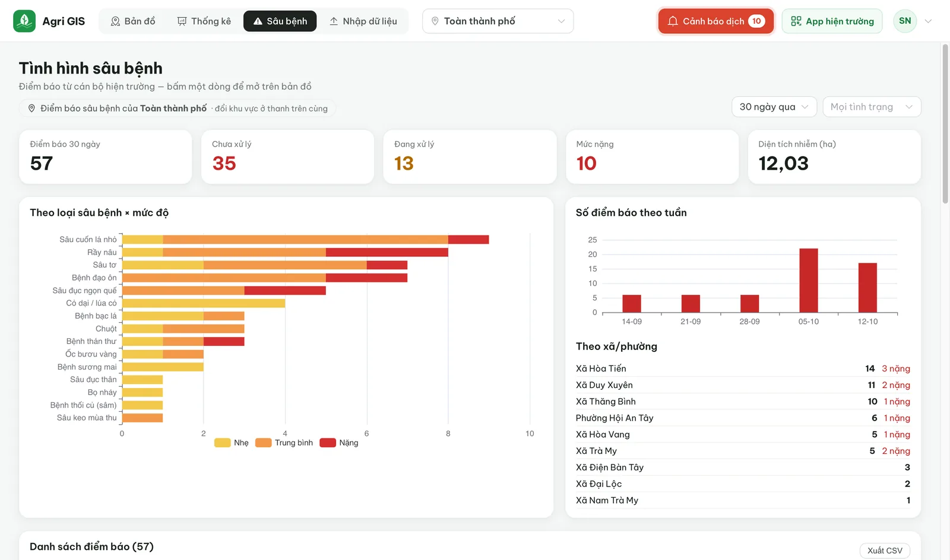Select the Xã Thăng Bình row
Screen dimensions: 950x560
[x=743, y=402]
